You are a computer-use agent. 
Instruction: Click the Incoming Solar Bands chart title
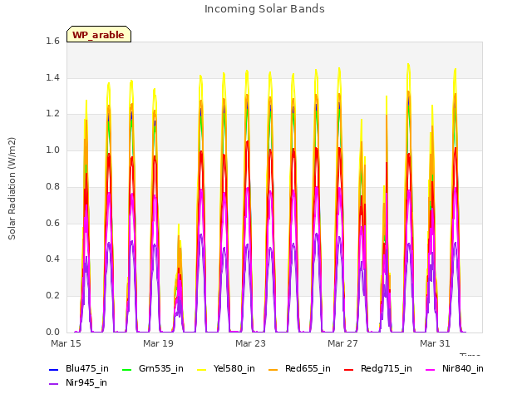[x=264, y=9]
